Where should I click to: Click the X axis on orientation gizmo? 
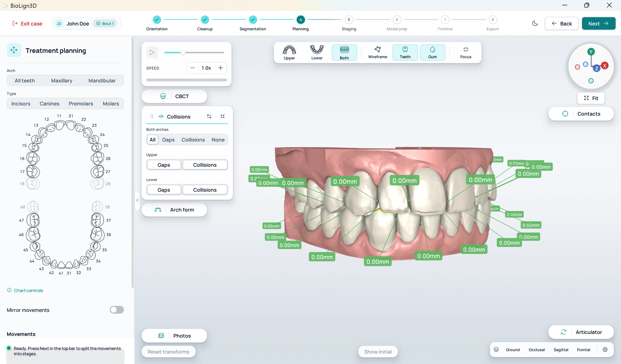[x=604, y=66]
